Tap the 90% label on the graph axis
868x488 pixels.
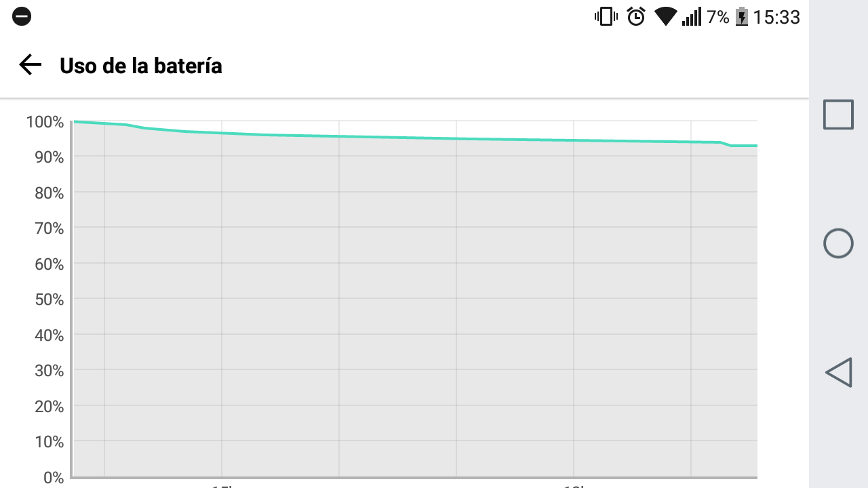pyautogui.click(x=49, y=157)
